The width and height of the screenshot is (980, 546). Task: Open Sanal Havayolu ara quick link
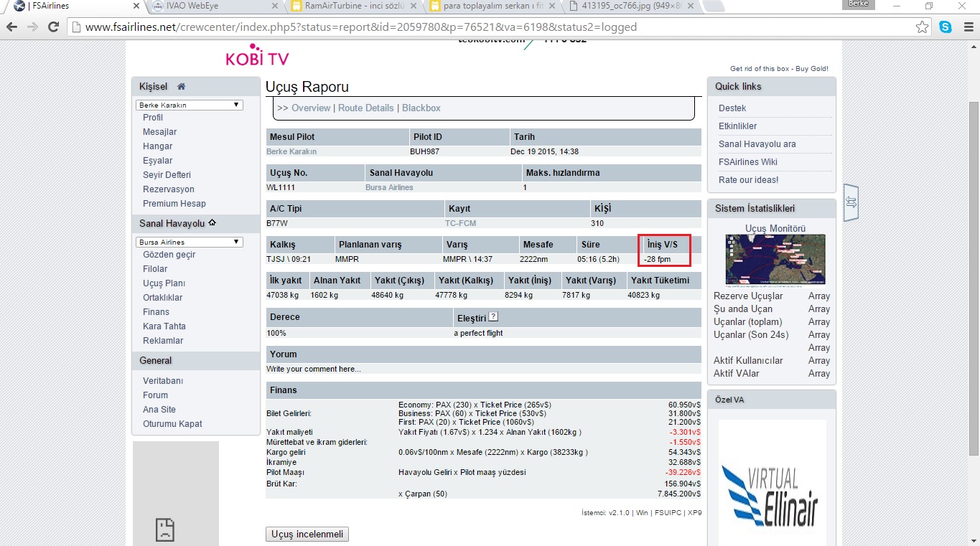click(757, 144)
